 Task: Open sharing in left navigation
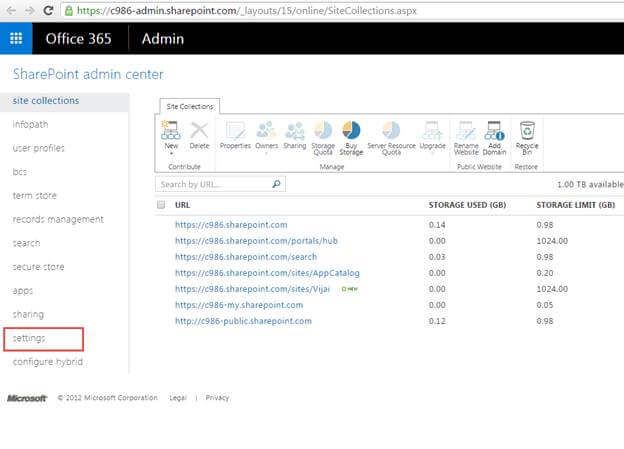28,314
